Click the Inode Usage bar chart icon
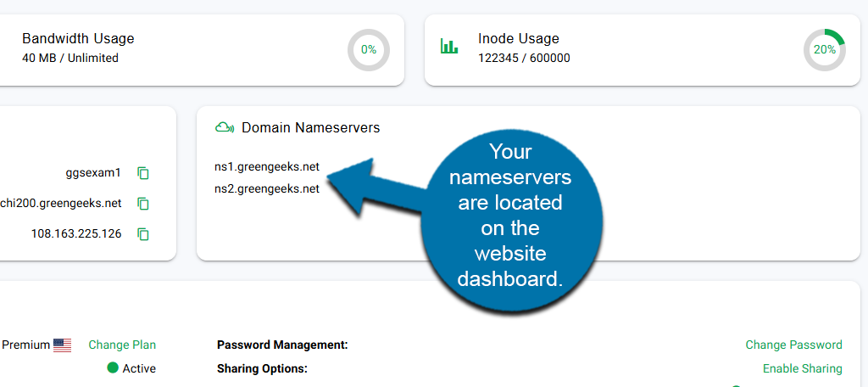868x387 pixels. coord(449,47)
